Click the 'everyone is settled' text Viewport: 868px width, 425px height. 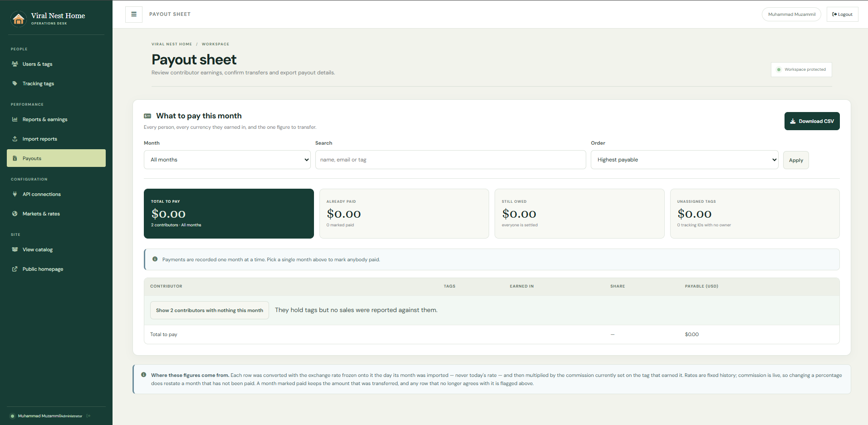click(x=520, y=225)
